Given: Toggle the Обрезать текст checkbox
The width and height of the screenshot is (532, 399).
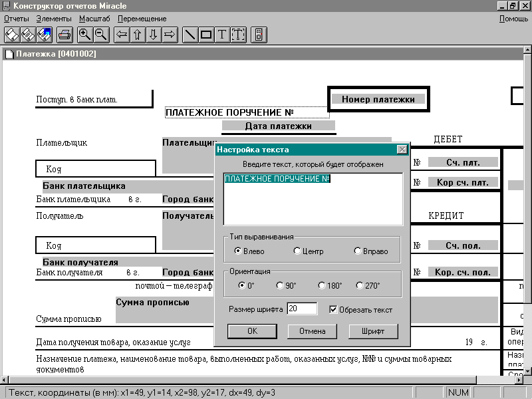Looking at the screenshot, I should (334, 309).
